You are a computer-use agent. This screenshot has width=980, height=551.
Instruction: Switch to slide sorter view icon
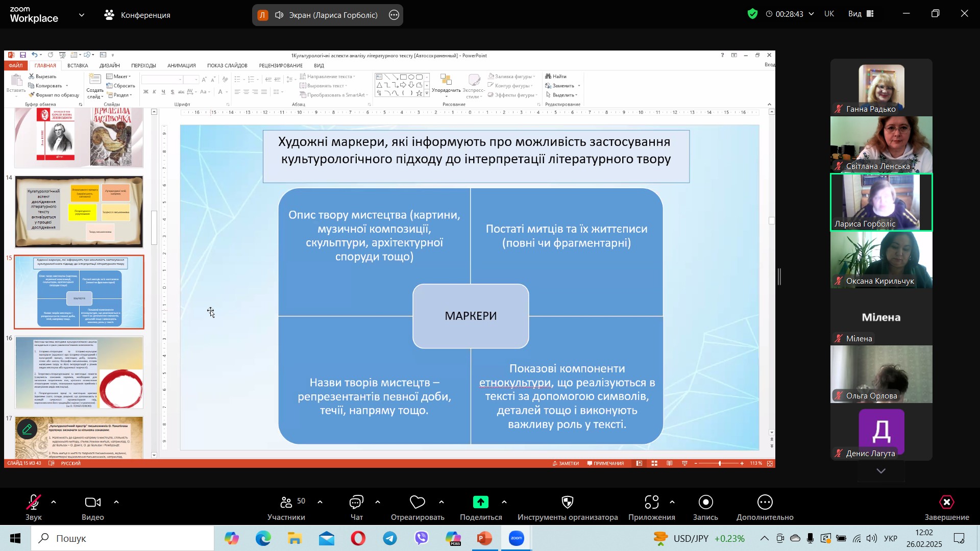click(654, 464)
